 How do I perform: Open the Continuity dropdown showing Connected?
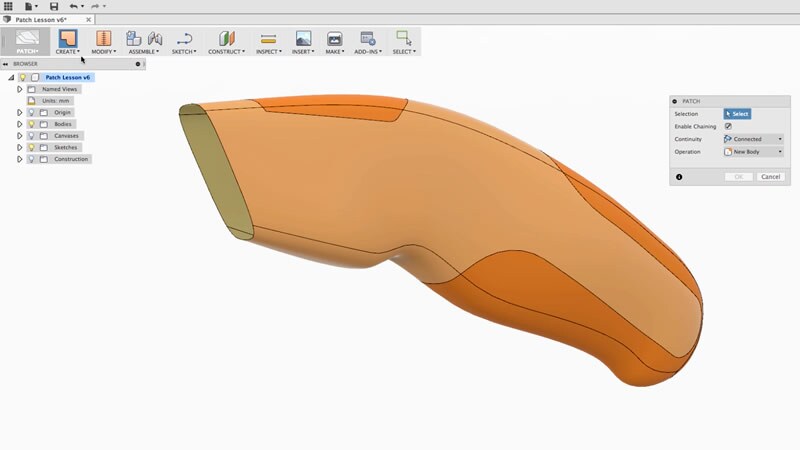753,139
